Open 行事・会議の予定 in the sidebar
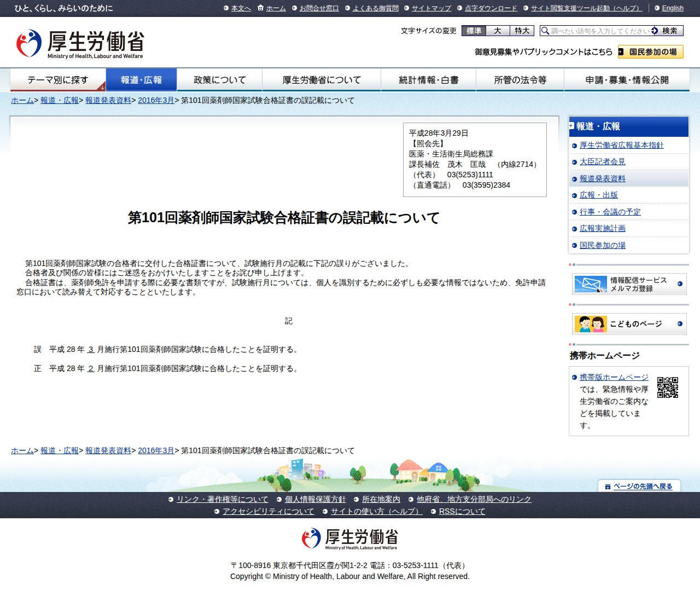 coord(610,212)
